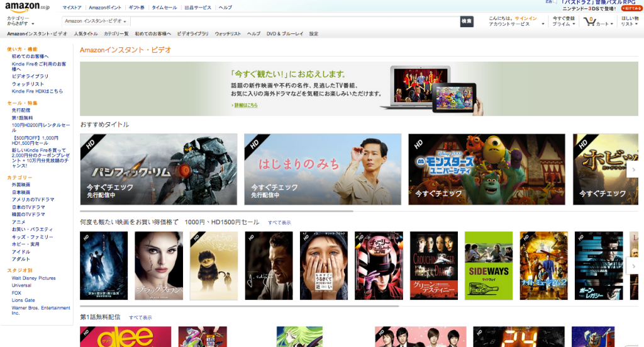The width and height of the screenshot is (644, 347).
Task: Select DVD & ブルーレイ in the sub-navigation
Action: click(285, 34)
